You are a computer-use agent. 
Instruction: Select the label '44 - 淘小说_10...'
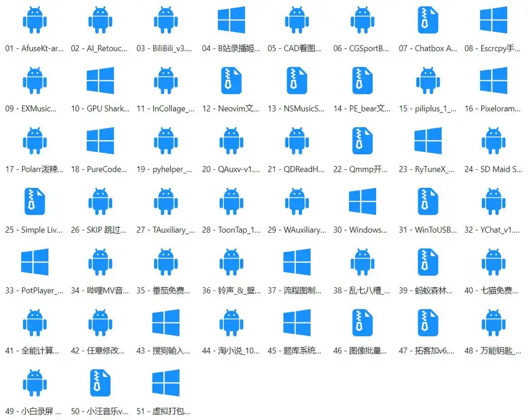pyautogui.click(x=231, y=351)
